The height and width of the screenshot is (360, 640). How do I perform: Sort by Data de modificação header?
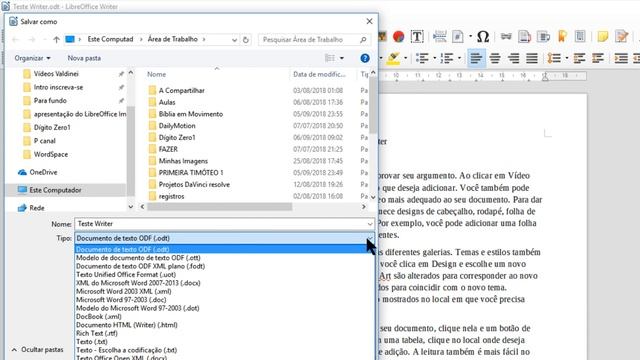[319, 74]
